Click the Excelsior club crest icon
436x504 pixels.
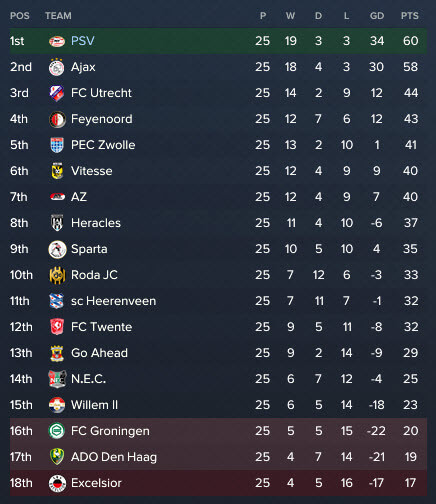click(x=57, y=483)
